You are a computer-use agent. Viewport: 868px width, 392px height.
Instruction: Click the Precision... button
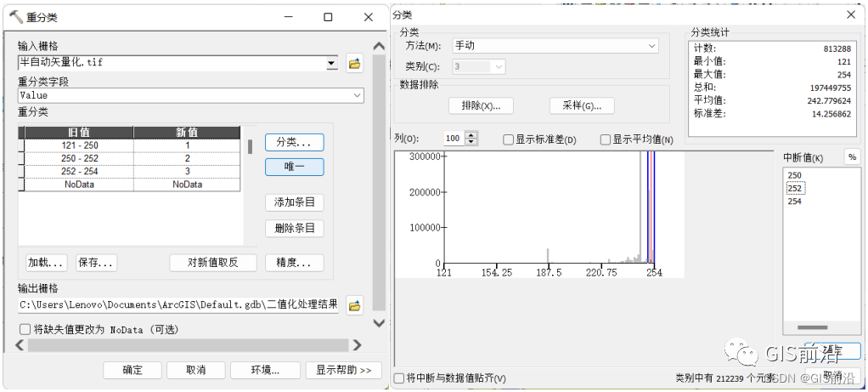pos(295,262)
